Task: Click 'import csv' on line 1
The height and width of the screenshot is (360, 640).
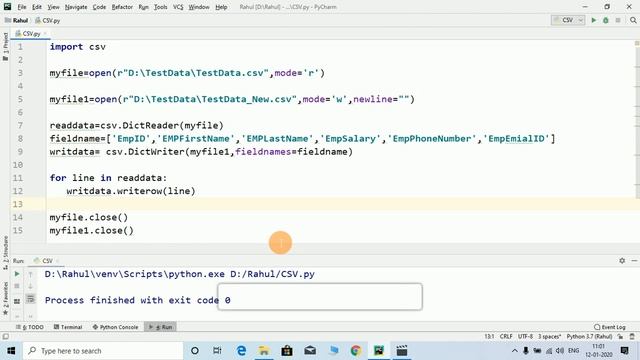Action: (78, 47)
